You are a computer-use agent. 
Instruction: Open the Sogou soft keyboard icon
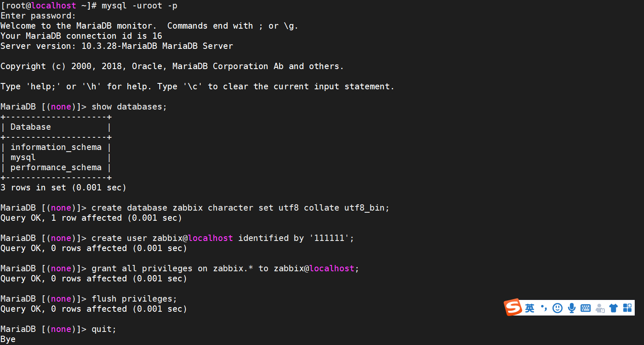pyautogui.click(x=585, y=308)
